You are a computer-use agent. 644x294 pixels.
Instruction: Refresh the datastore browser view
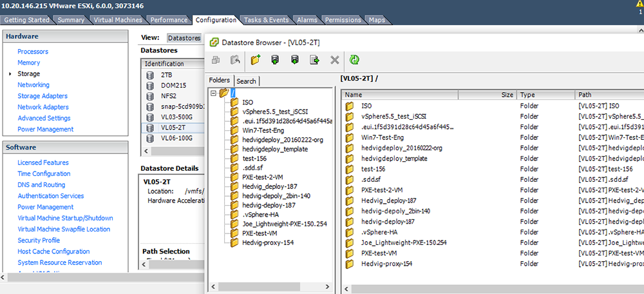pos(354,60)
